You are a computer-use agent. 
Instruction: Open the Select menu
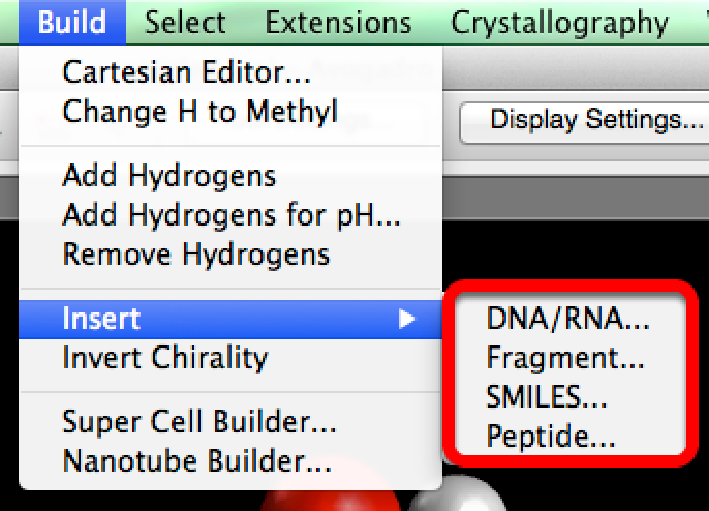click(185, 22)
